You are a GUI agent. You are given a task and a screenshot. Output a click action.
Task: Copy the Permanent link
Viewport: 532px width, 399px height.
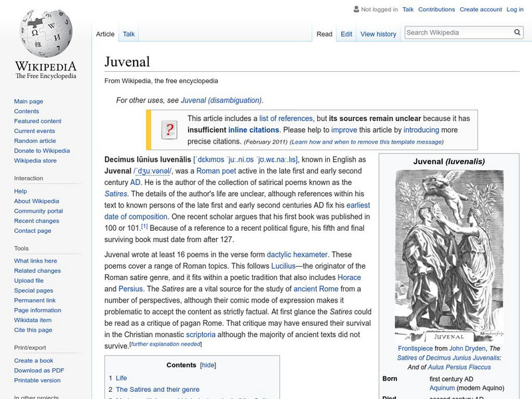[35, 301]
